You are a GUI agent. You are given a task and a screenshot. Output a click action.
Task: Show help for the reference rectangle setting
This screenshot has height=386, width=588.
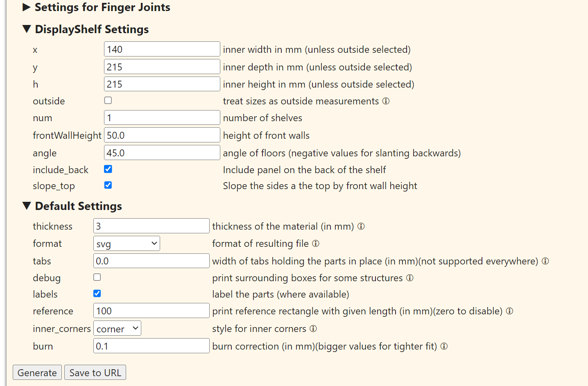point(509,311)
